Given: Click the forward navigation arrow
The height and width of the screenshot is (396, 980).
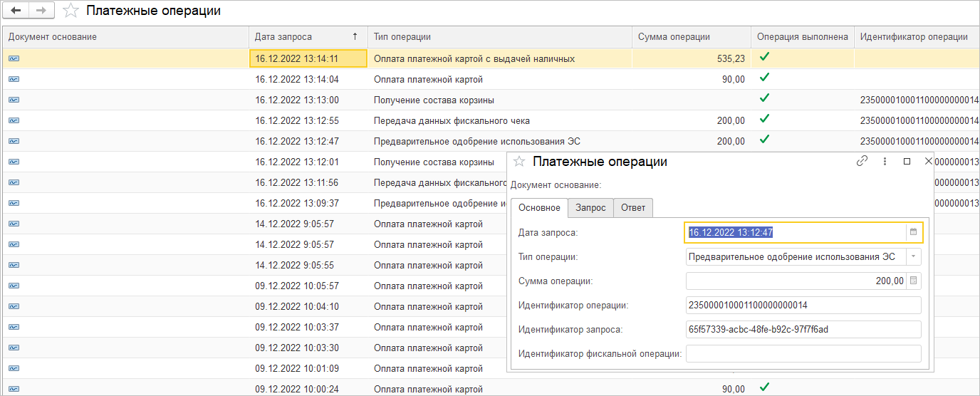Looking at the screenshot, I should (x=41, y=11).
